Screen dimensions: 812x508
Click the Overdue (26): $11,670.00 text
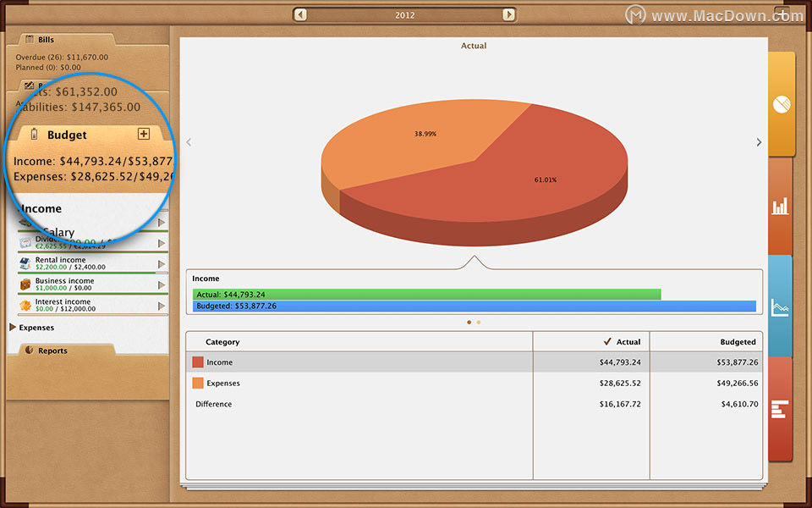pos(62,57)
